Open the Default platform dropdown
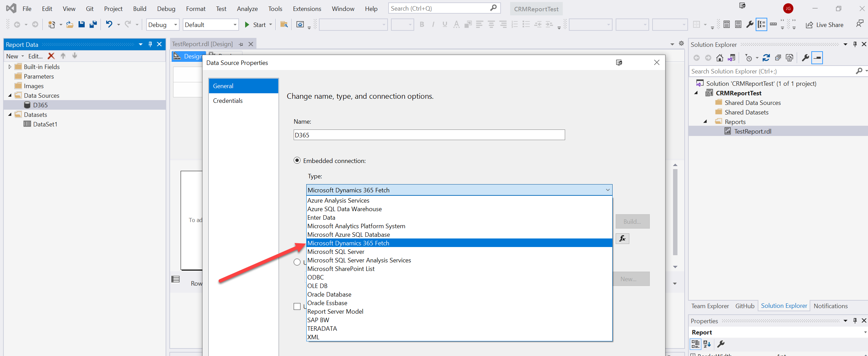The width and height of the screenshot is (868, 356). pyautogui.click(x=235, y=25)
